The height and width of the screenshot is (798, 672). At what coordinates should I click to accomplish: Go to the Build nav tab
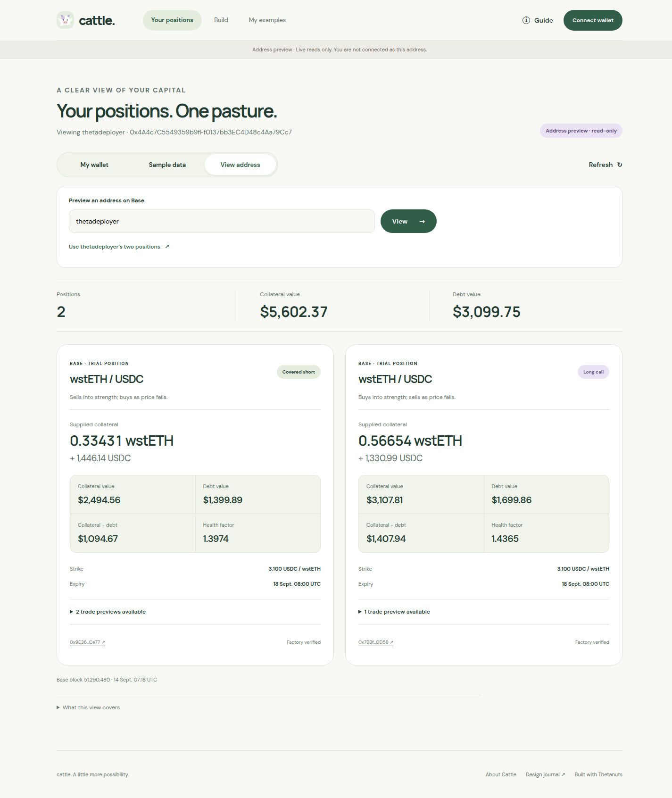221,20
